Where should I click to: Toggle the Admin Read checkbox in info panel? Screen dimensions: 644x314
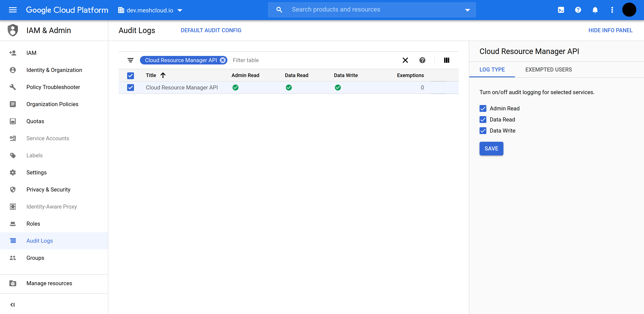point(483,109)
